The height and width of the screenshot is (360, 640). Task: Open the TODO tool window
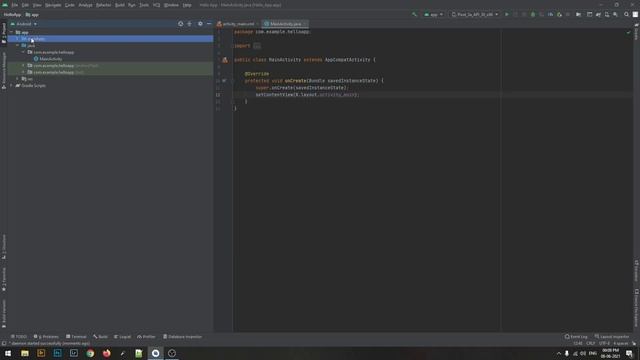(x=19, y=337)
